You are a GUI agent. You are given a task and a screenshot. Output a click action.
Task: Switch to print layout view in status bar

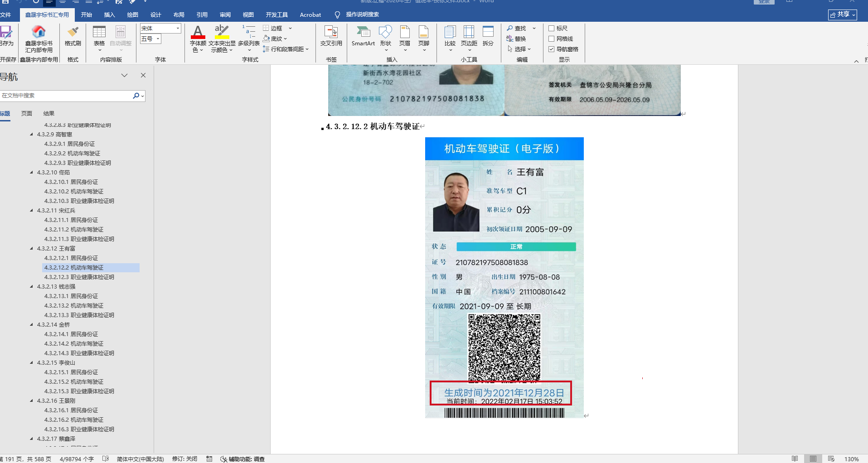[813, 459]
